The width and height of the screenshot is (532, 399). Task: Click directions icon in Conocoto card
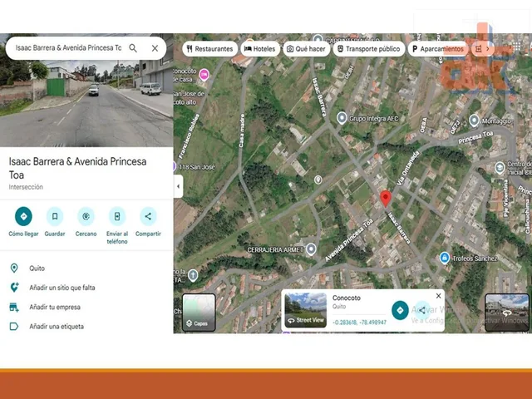400,310
